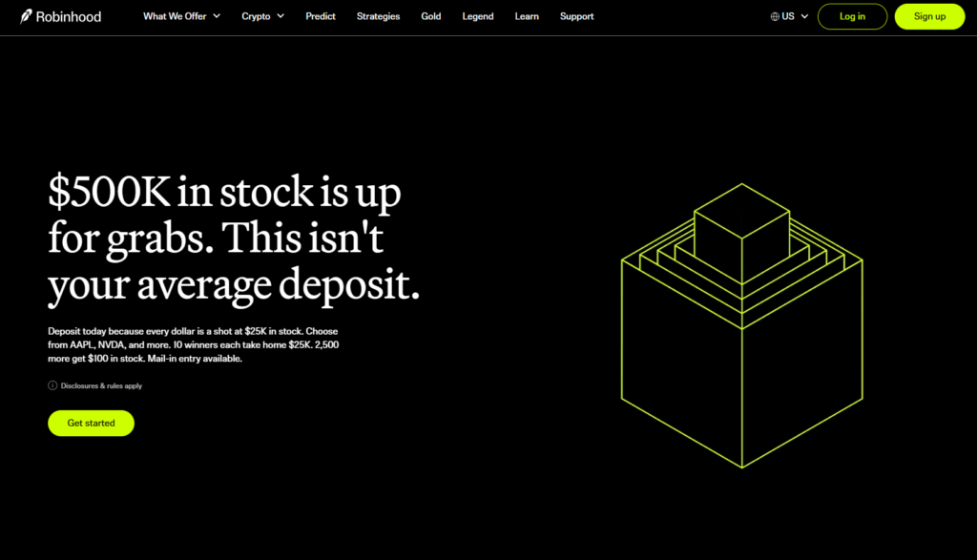This screenshot has width=977, height=560.
Task: Open the Gold navigation link
Action: pos(430,16)
